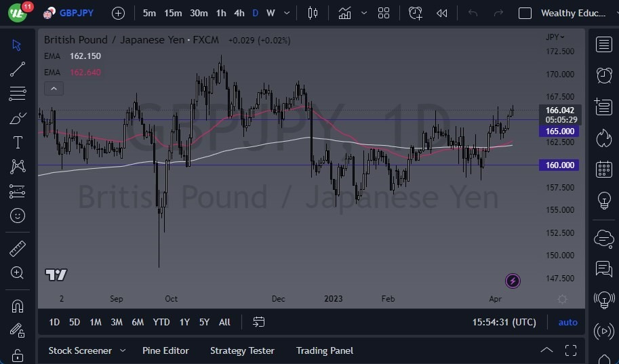Select the daily D timeframe
This screenshot has height=364, width=619.
pos(256,13)
